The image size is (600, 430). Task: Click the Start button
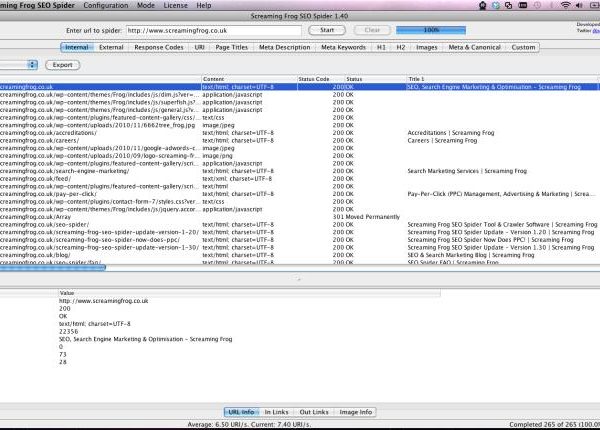pos(327,30)
